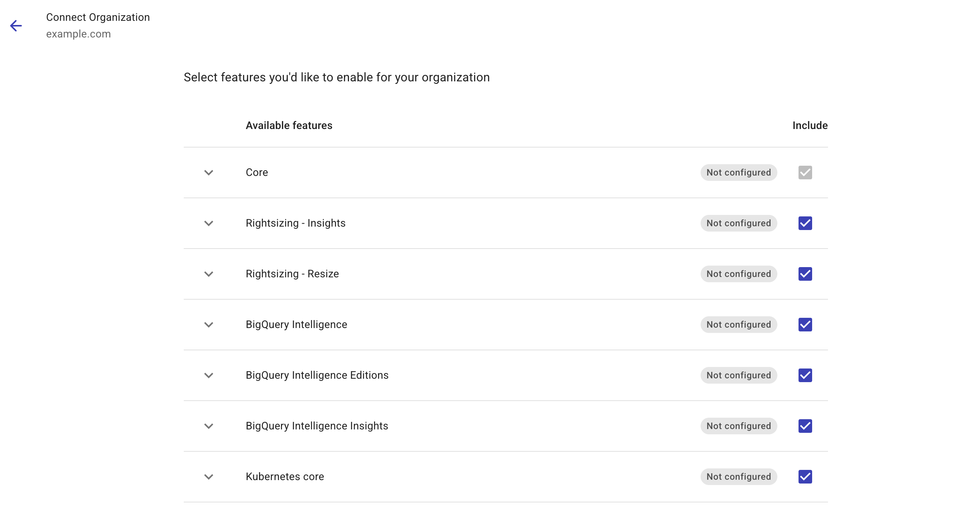Click the example.com organization link
980x510 pixels.
click(x=78, y=34)
